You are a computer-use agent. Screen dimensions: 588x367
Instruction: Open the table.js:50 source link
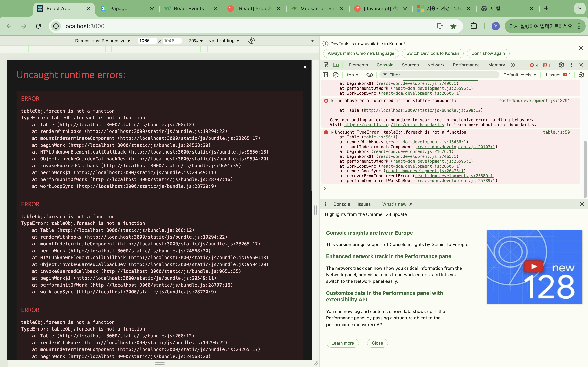(x=556, y=132)
